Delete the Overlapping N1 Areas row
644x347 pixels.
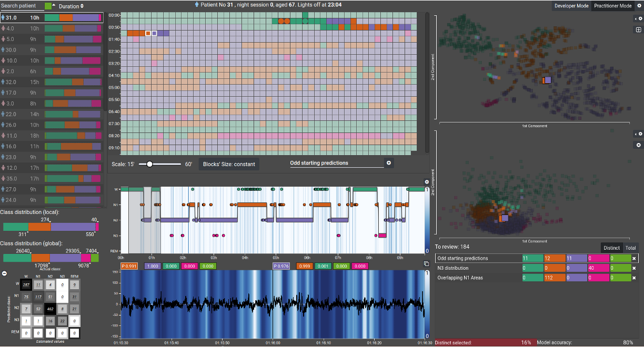(x=634, y=278)
